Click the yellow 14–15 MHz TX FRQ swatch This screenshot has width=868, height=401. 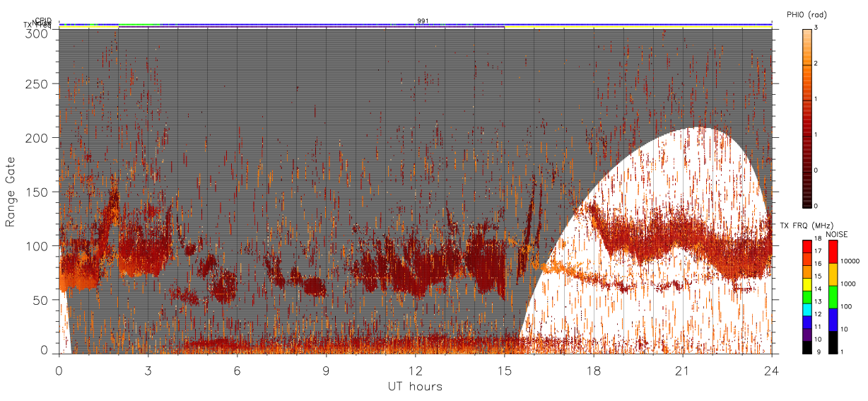pyautogui.click(x=807, y=284)
